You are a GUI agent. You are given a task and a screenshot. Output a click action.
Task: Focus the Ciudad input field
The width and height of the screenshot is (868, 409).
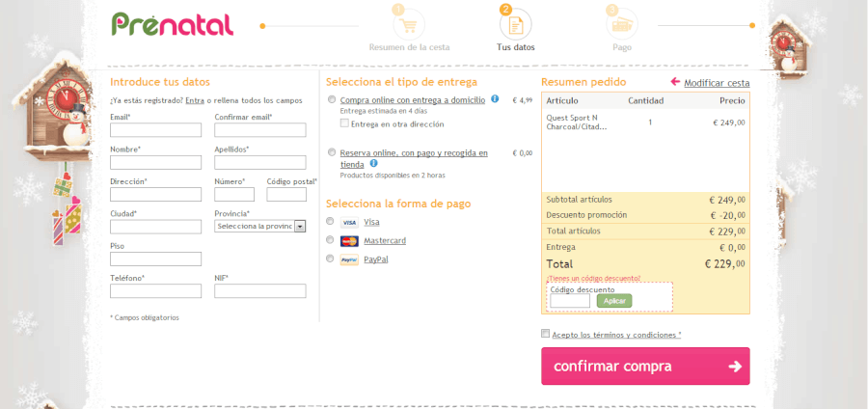155,227
